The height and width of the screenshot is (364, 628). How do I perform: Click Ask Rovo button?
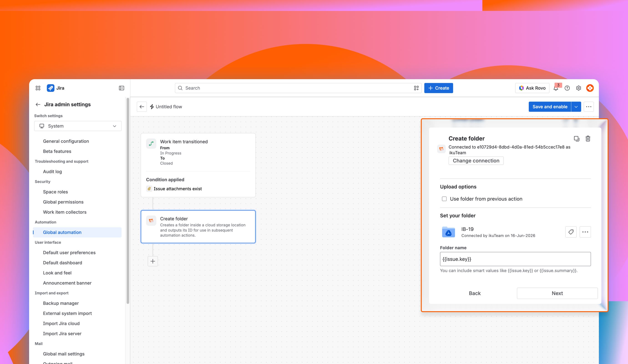532,88
